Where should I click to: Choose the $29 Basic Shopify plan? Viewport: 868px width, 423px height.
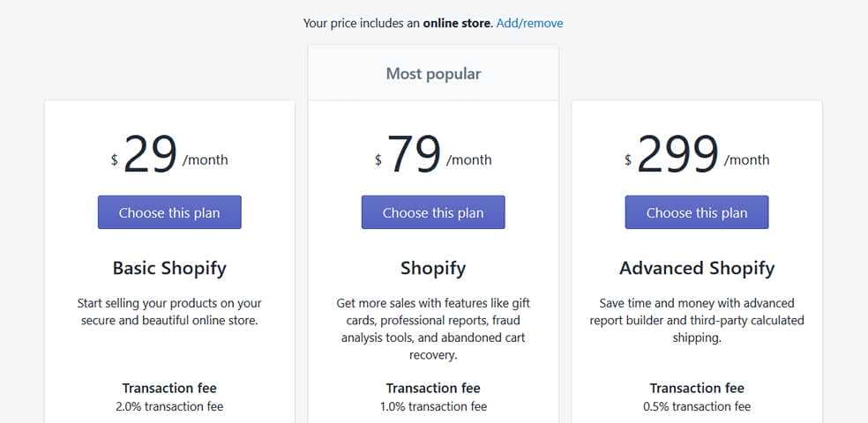169,212
